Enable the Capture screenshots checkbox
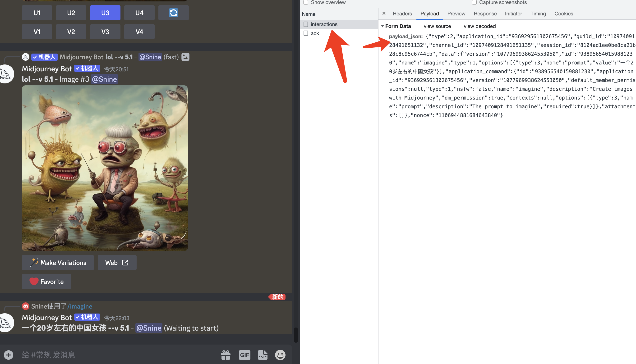This screenshot has width=636, height=364. click(474, 3)
